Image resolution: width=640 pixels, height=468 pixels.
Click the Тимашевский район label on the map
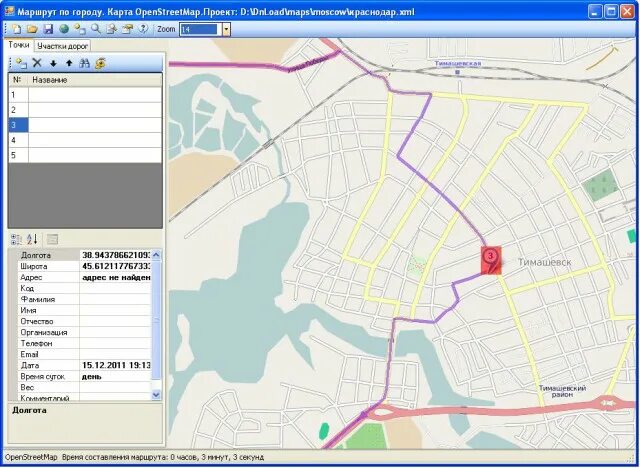pos(562,391)
